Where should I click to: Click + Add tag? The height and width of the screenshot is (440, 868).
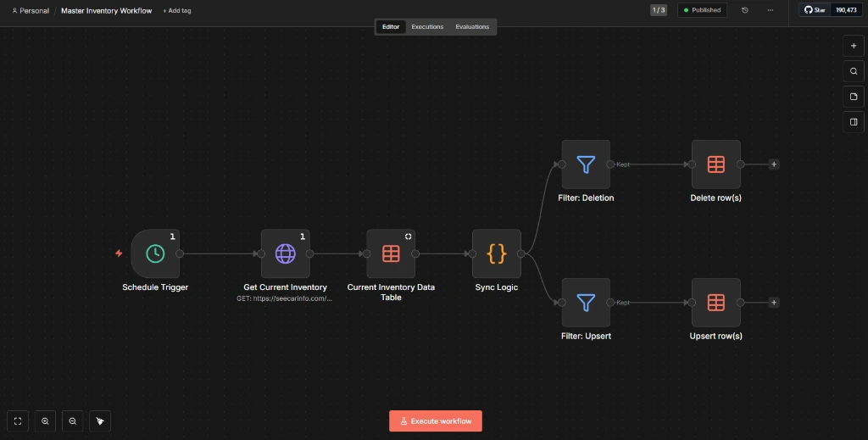pyautogui.click(x=177, y=10)
